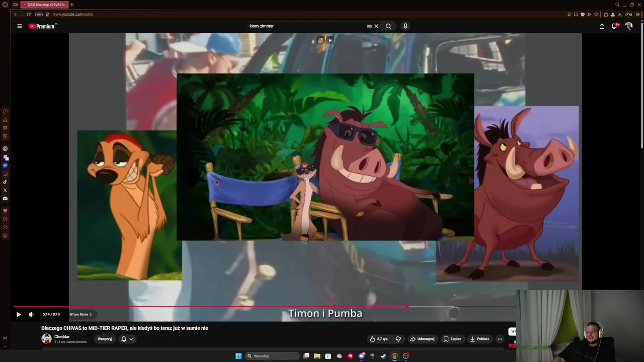
Task: Open File Explorer from the taskbar
Action: [317, 356]
